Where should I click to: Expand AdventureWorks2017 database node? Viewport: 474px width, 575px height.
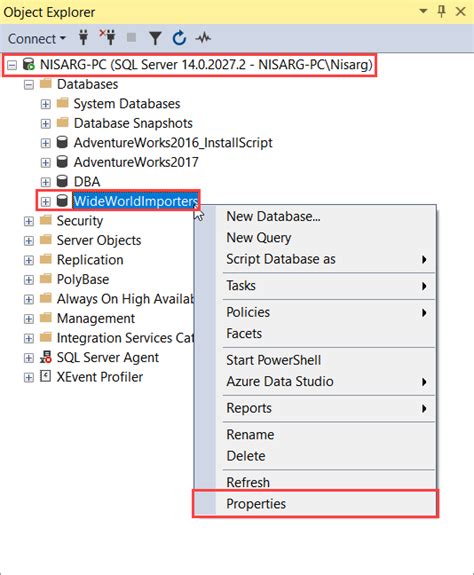[45, 162]
